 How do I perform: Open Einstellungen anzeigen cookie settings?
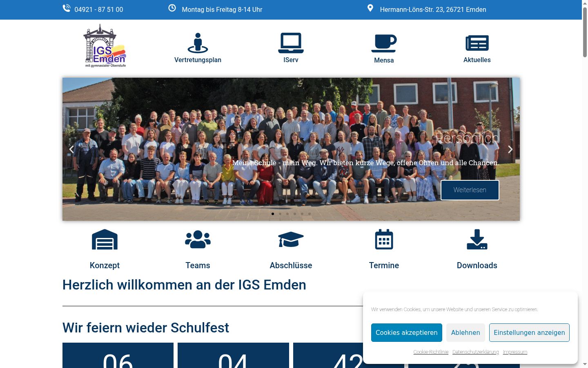pyautogui.click(x=529, y=332)
